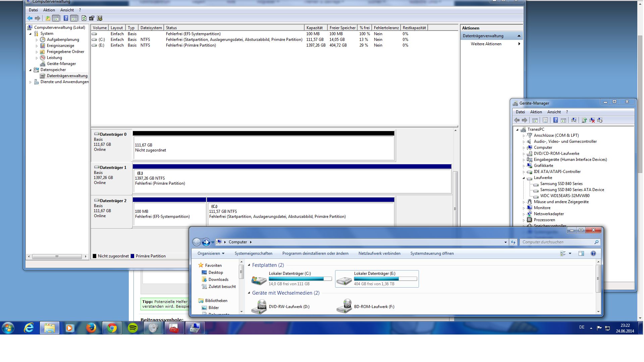Toggle the console tree pane button
Image resolution: width=644 pixels, height=362 pixels.
point(56,18)
